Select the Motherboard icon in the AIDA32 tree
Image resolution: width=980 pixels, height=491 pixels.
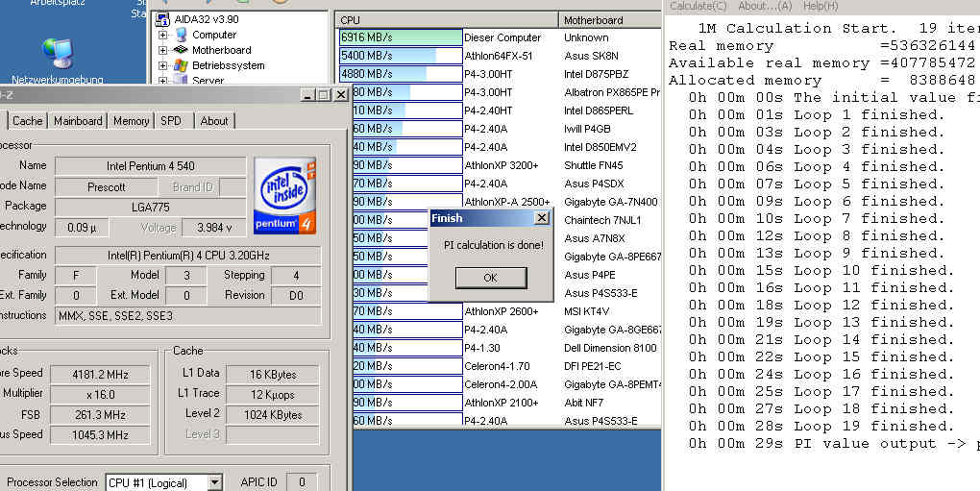[181, 50]
